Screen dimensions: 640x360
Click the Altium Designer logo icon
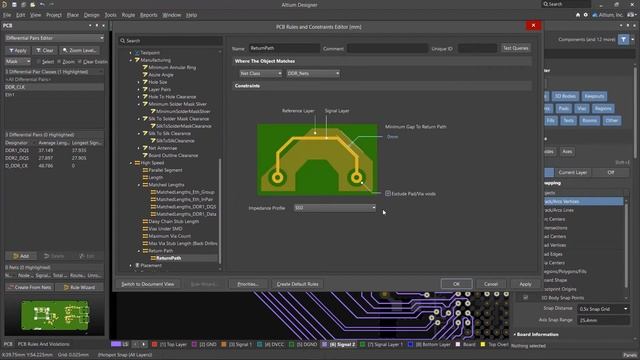pos(4,4)
